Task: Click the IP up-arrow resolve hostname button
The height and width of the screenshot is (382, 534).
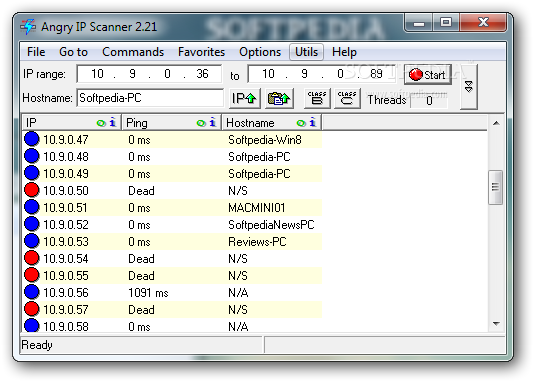Action: 245,98
